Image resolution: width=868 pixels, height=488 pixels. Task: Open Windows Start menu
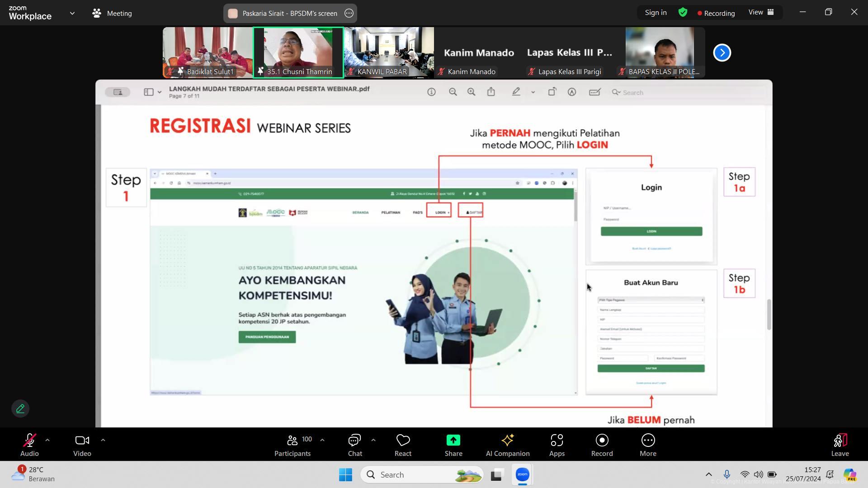coord(345,474)
